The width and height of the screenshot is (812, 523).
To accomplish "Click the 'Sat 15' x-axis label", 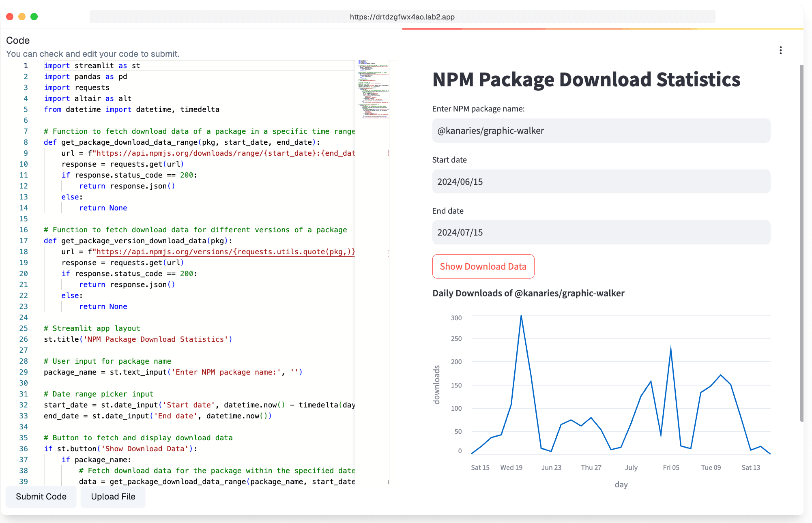I will pos(480,467).
